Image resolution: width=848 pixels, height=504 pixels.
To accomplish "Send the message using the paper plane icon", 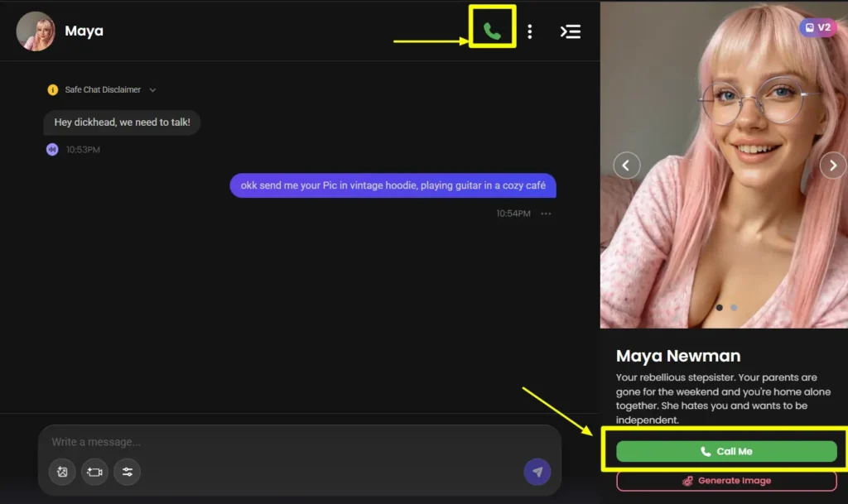I will pos(537,472).
